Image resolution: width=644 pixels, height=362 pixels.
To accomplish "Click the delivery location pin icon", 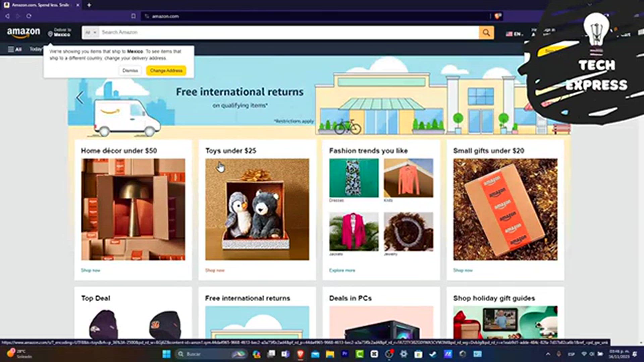I will click(x=50, y=34).
